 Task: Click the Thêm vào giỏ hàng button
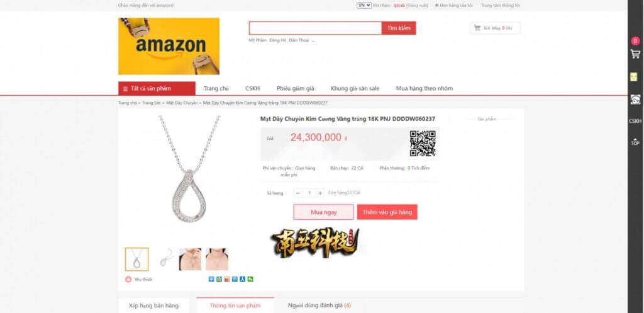pyautogui.click(x=387, y=212)
